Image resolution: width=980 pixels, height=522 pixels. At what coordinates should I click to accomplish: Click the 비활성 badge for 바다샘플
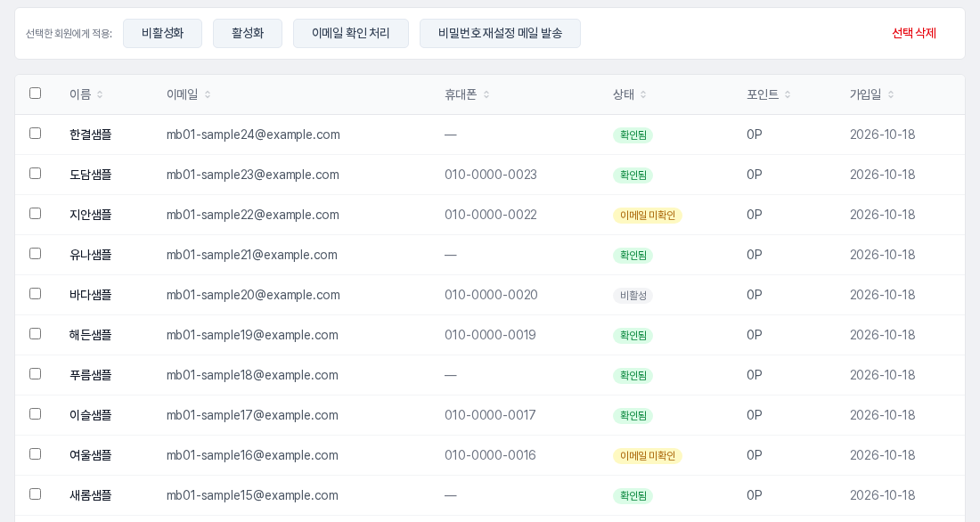point(633,295)
